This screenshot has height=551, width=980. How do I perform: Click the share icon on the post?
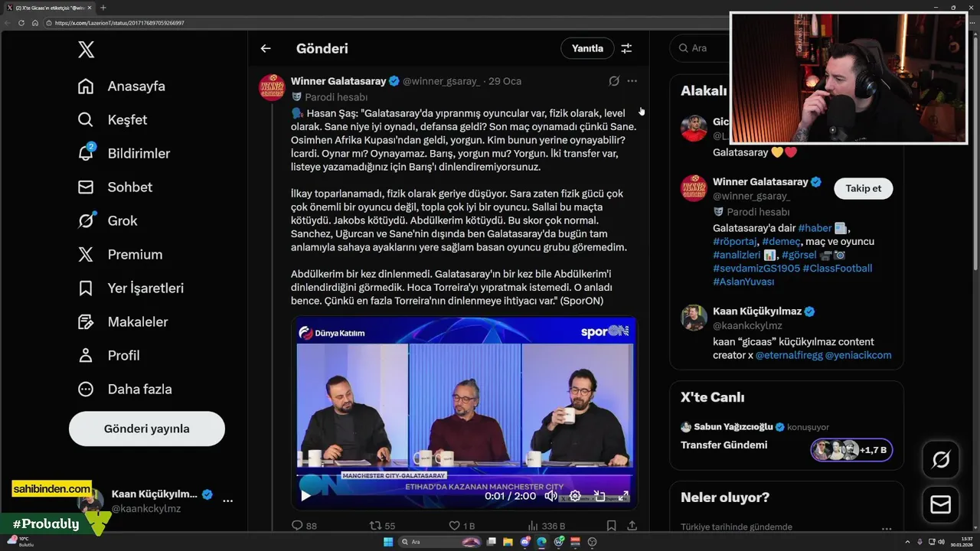(632, 526)
